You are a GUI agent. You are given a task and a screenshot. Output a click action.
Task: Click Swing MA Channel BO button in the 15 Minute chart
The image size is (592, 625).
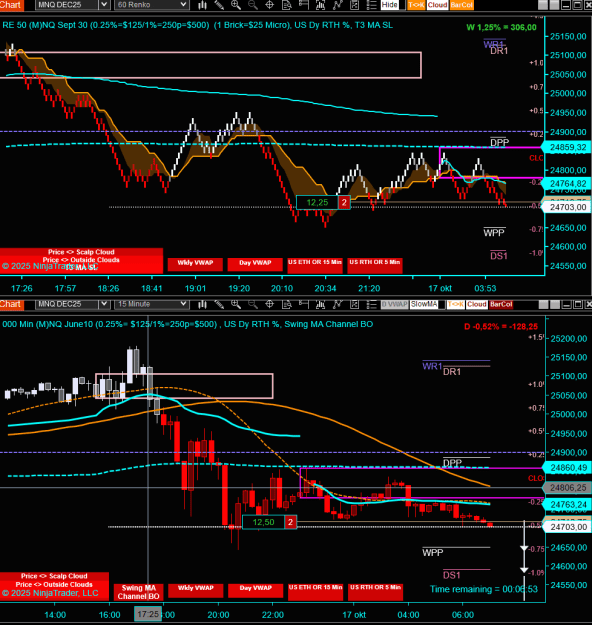pyautogui.click(x=138, y=592)
